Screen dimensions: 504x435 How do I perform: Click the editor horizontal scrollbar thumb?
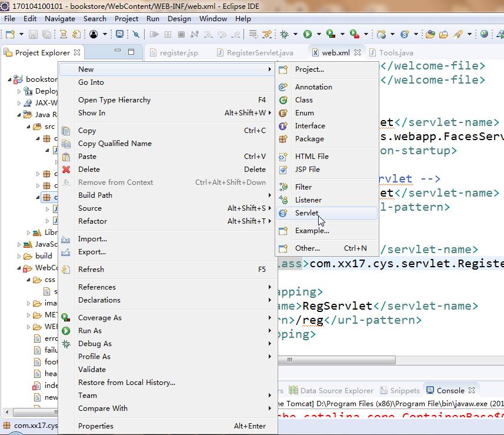point(336,360)
